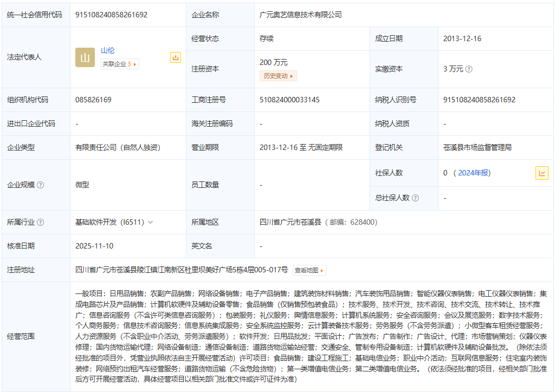Click the 山 avatar of the legal representative
Viewport: 555px width, 392px height.
coord(85,57)
